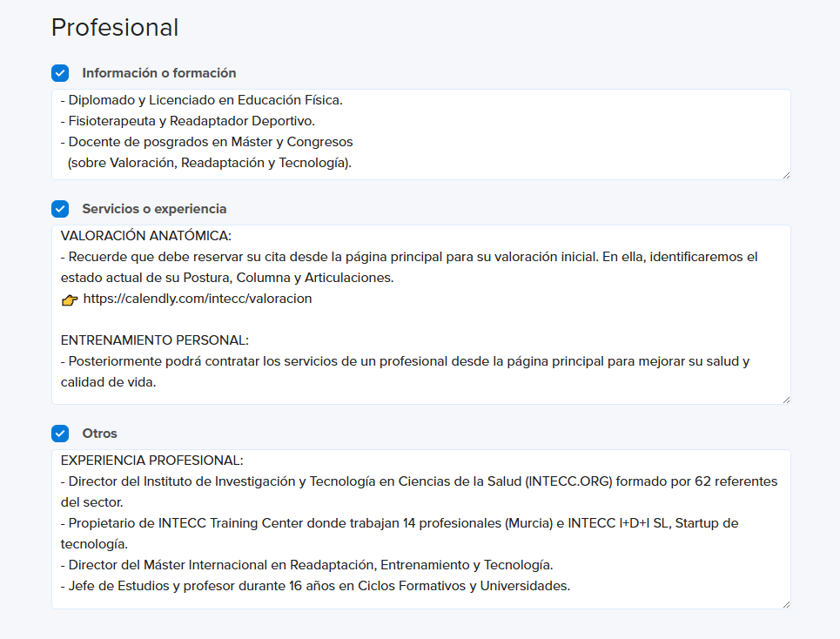Place cursor in VALORACIÓN ANATÓMICA line
The width and height of the screenshot is (840, 639).
click(145, 236)
